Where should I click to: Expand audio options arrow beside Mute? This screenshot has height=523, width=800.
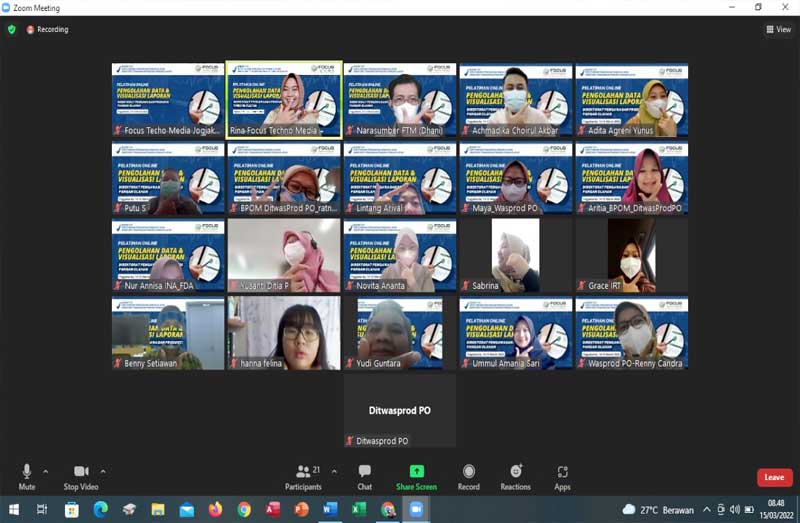[x=46, y=471]
